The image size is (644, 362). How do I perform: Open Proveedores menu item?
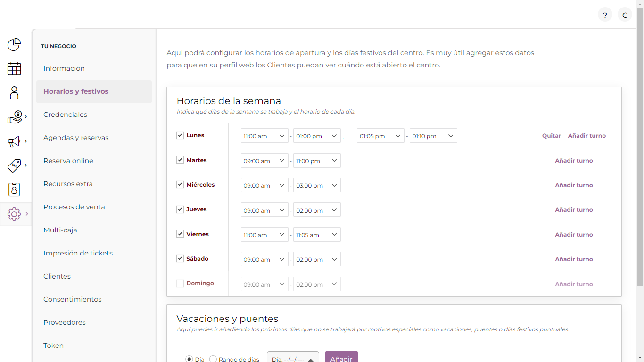coord(94,322)
